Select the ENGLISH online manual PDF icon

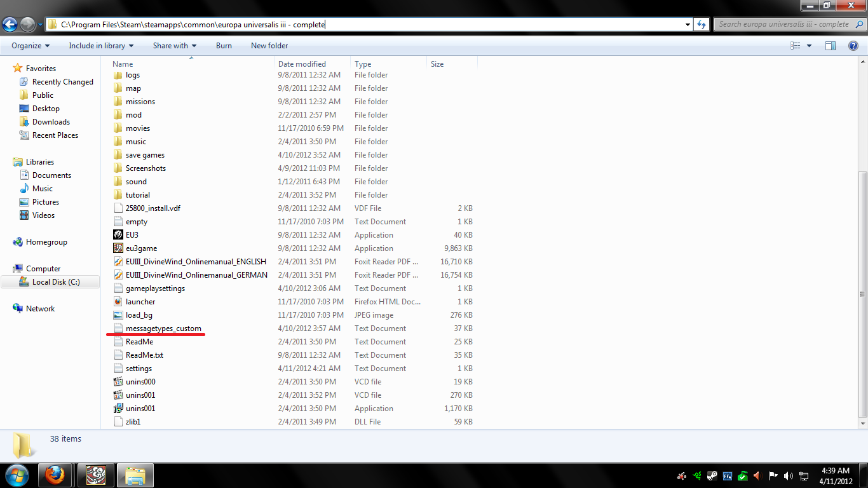pyautogui.click(x=118, y=262)
